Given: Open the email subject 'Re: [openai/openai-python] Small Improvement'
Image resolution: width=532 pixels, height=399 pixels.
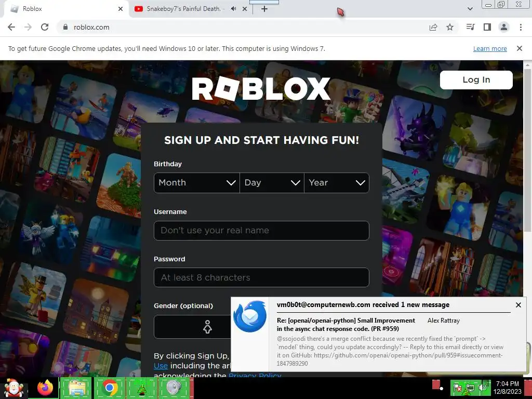Looking at the screenshot, I should pos(345,324).
